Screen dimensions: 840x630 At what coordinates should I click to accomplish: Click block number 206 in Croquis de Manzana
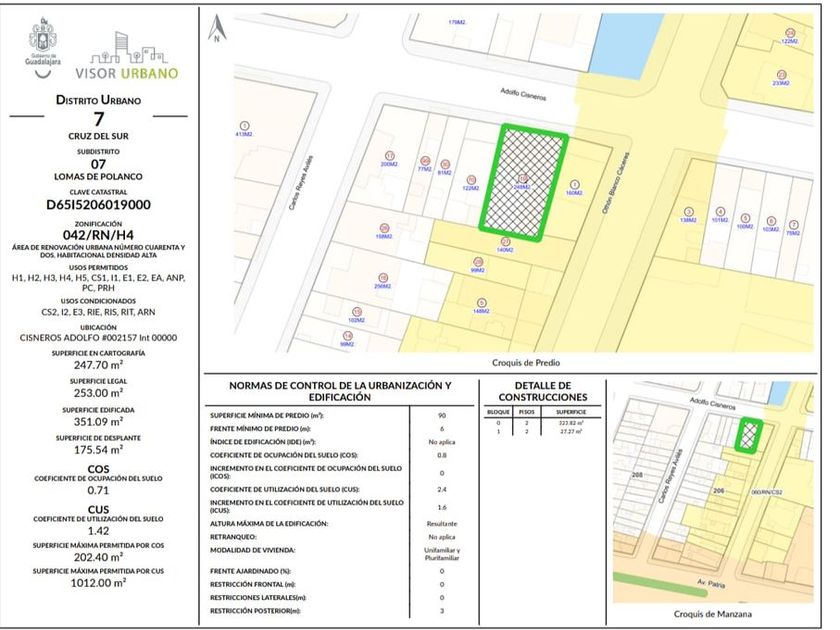[x=718, y=491]
